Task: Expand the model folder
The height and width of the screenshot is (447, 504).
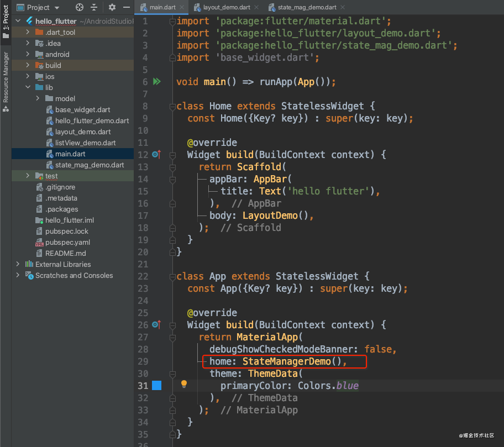Action: click(38, 98)
